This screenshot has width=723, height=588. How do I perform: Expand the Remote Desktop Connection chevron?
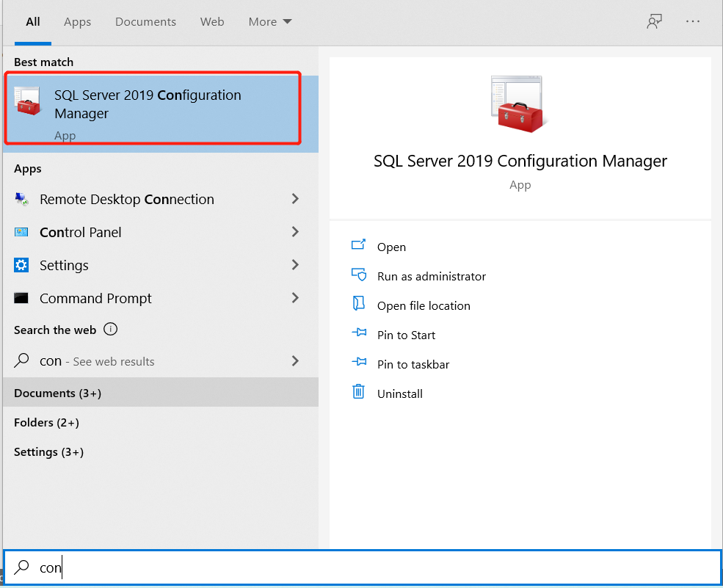click(x=295, y=199)
